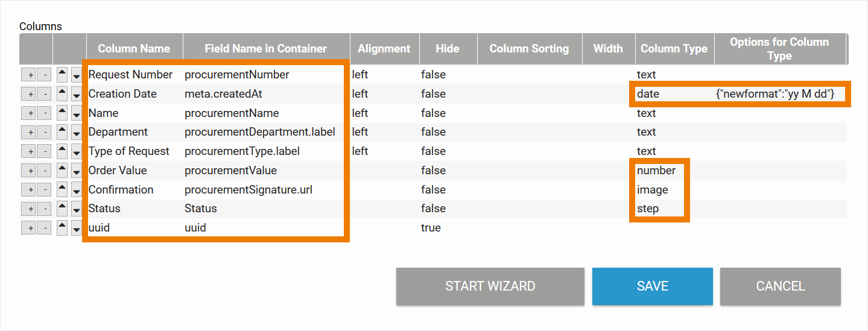Move the Confirmation row down with its arrow
Viewport: 868px width, 331px height.
pyautogui.click(x=77, y=191)
